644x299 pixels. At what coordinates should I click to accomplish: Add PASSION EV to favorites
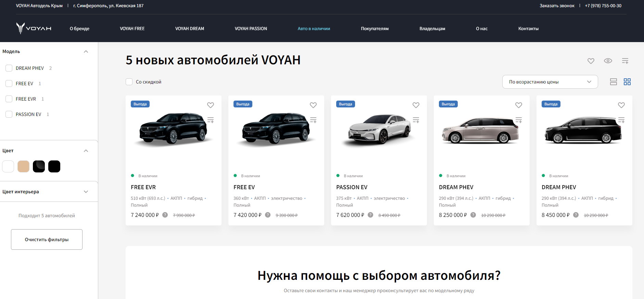coord(416,105)
